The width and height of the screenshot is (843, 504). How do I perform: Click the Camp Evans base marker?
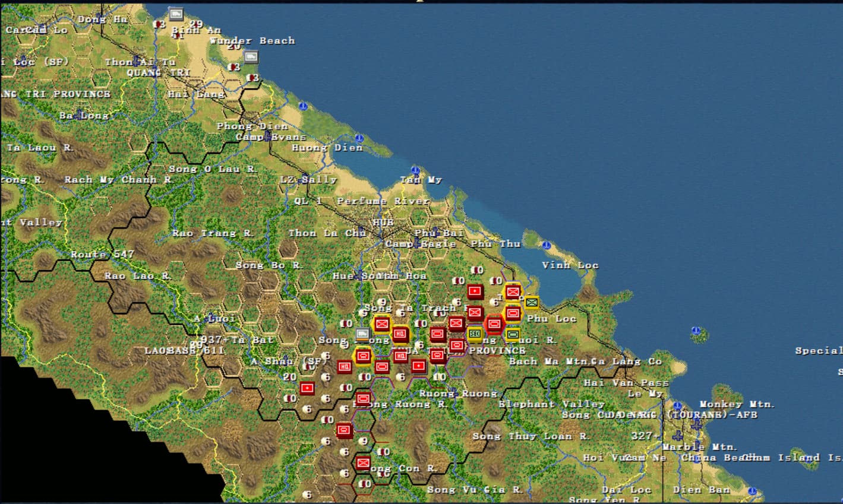269,137
